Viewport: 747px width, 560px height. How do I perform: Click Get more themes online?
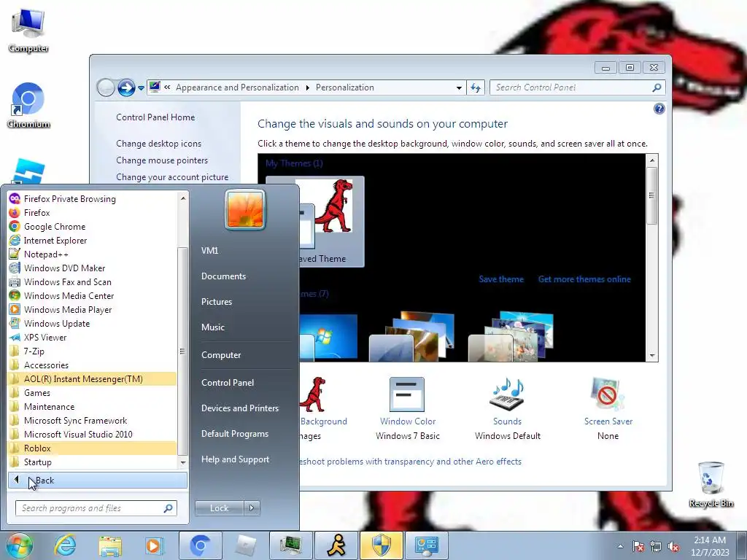(x=584, y=279)
